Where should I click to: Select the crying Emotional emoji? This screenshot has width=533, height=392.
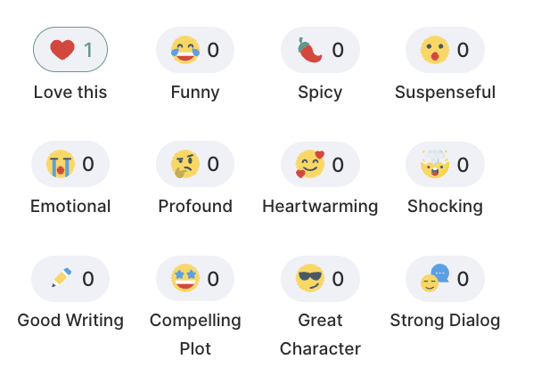click(x=61, y=164)
